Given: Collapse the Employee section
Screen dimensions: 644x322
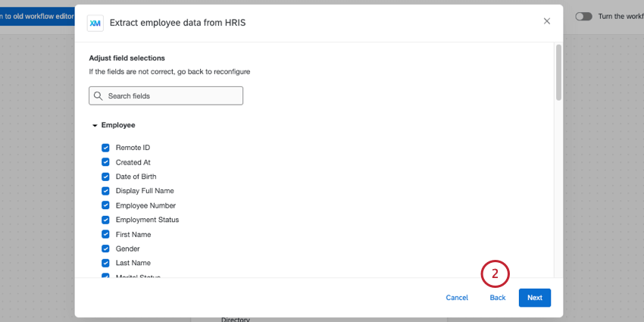Looking at the screenshot, I should [95, 125].
